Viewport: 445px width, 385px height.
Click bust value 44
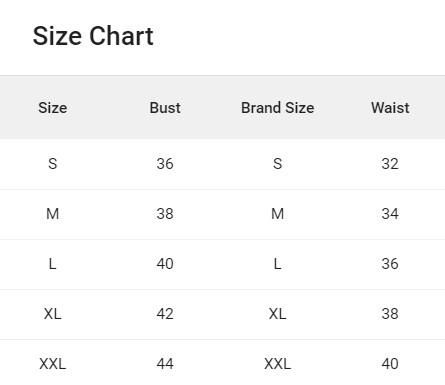pyautogui.click(x=165, y=364)
